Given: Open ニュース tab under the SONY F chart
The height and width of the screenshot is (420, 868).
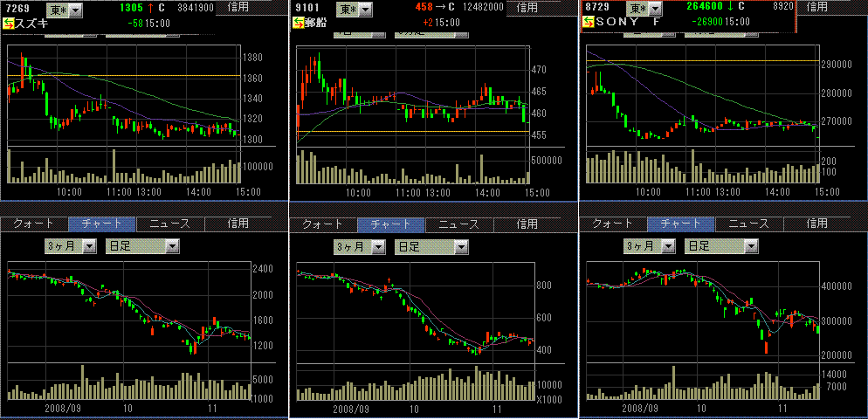Looking at the screenshot, I should [749, 224].
